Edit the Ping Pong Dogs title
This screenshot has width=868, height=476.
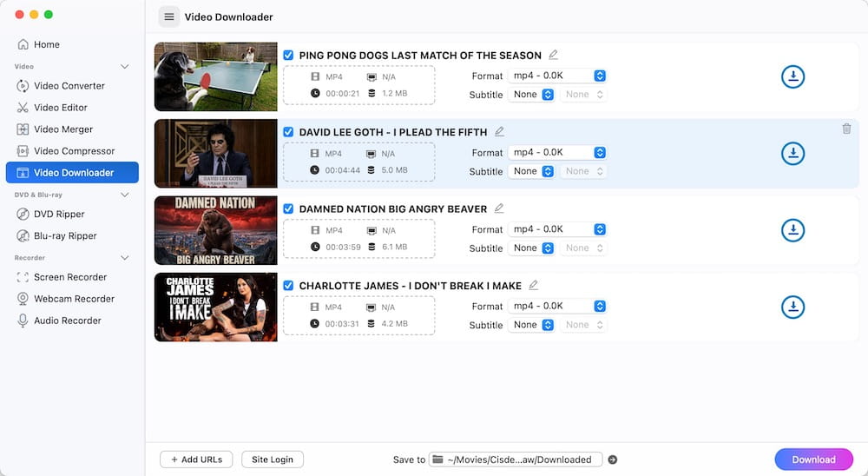tap(553, 55)
